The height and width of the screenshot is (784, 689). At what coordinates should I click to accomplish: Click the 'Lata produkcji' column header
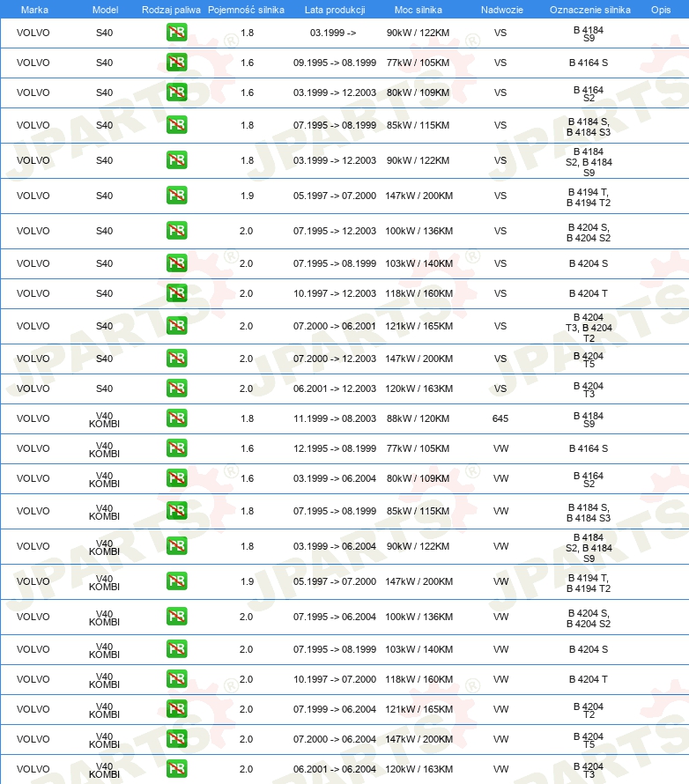click(x=335, y=10)
